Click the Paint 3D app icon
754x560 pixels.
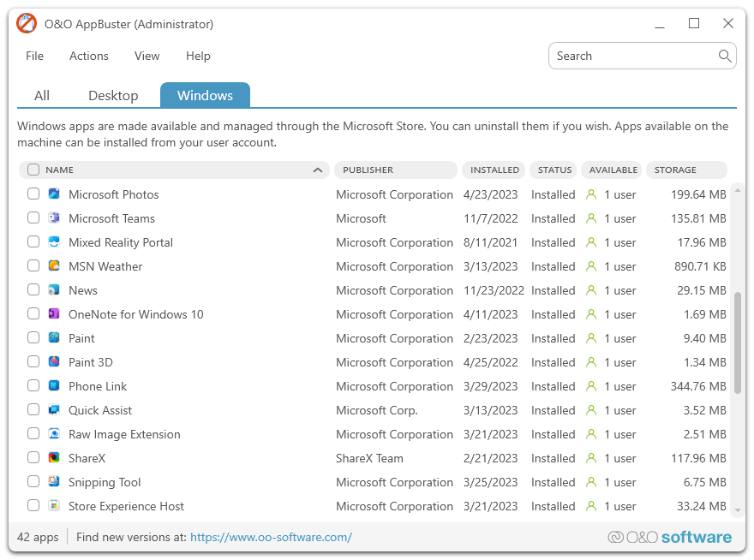click(54, 362)
